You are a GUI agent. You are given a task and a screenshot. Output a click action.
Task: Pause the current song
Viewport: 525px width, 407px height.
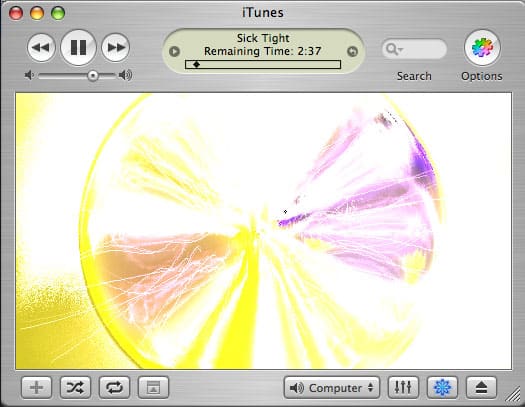78,48
